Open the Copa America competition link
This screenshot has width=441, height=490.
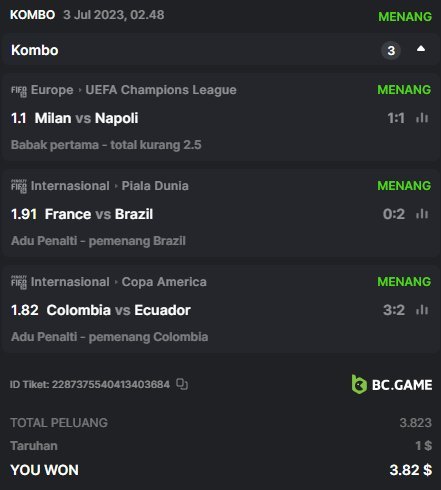164,282
